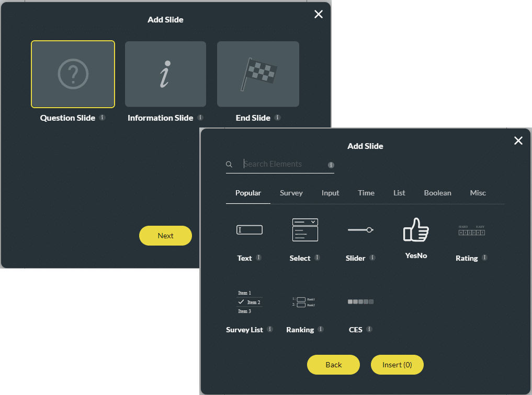Open the Boolean elements tab
The height and width of the screenshot is (395, 532).
[437, 193]
